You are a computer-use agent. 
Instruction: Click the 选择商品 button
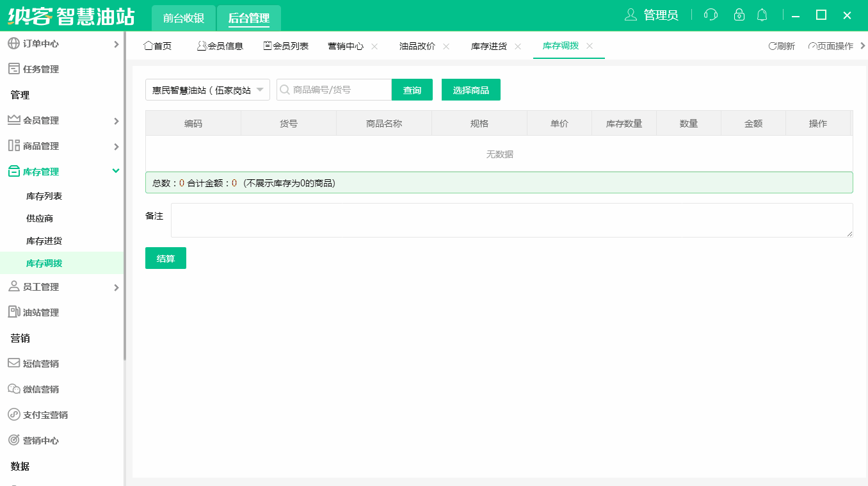(x=470, y=90)
